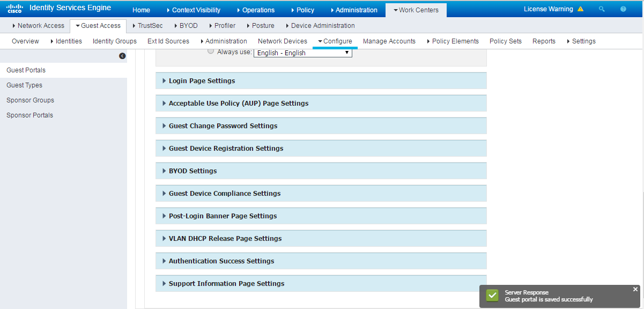This screenshot has height=309, width=644.
Task: Open the Policy Elements menu
Action: pyautogui.click(x=452, y=41)
